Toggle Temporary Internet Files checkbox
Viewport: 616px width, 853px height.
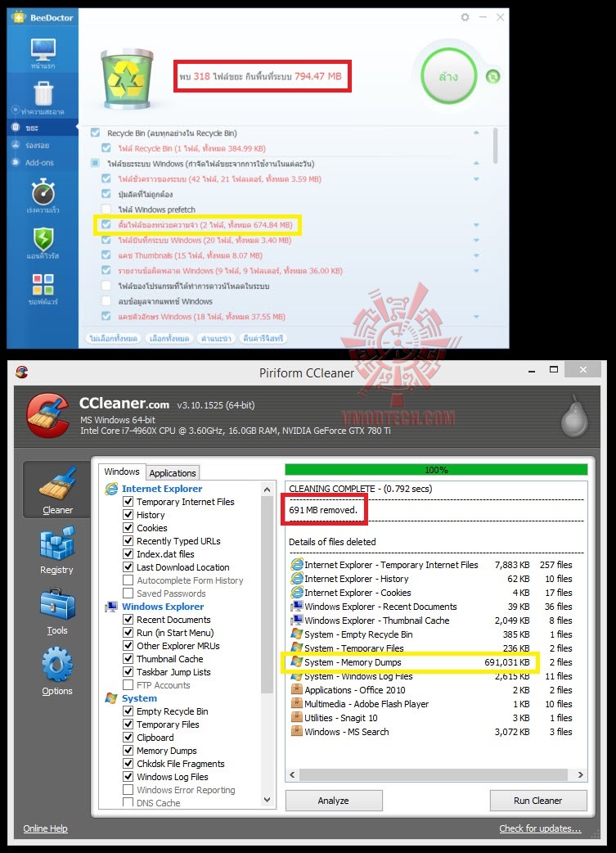[128, 502]
